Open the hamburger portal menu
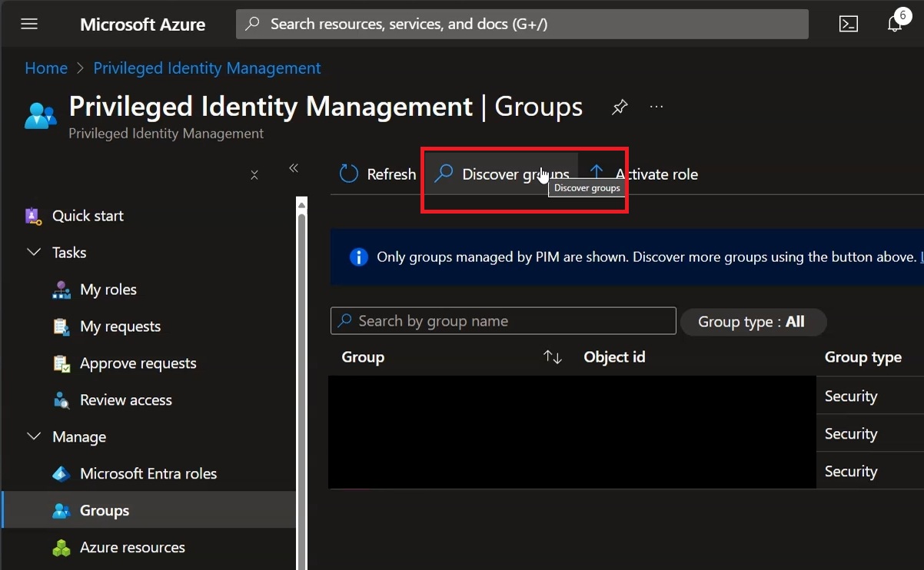Viewport: 924px width, 570px height. pyautogui.click(x=29, y=24)
